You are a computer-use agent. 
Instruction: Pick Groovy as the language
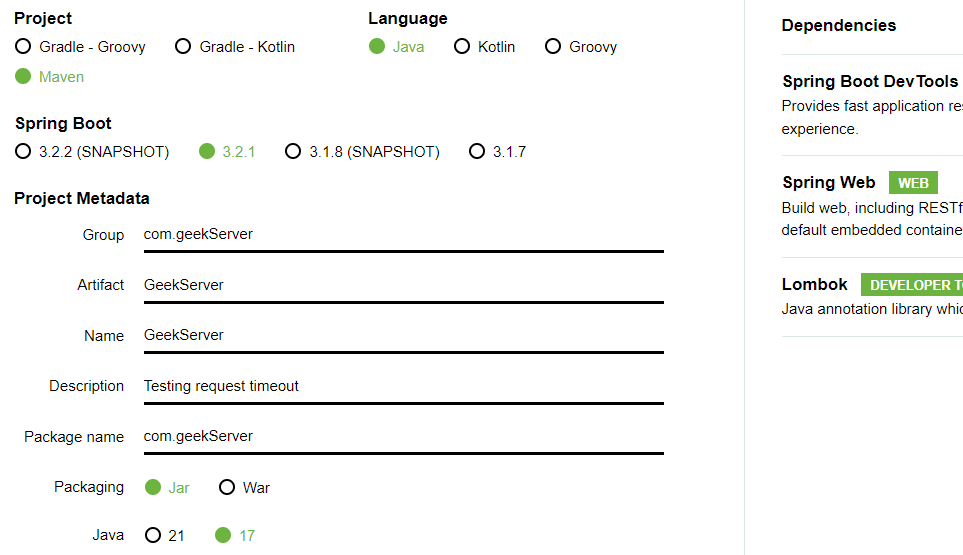point(553,47)
